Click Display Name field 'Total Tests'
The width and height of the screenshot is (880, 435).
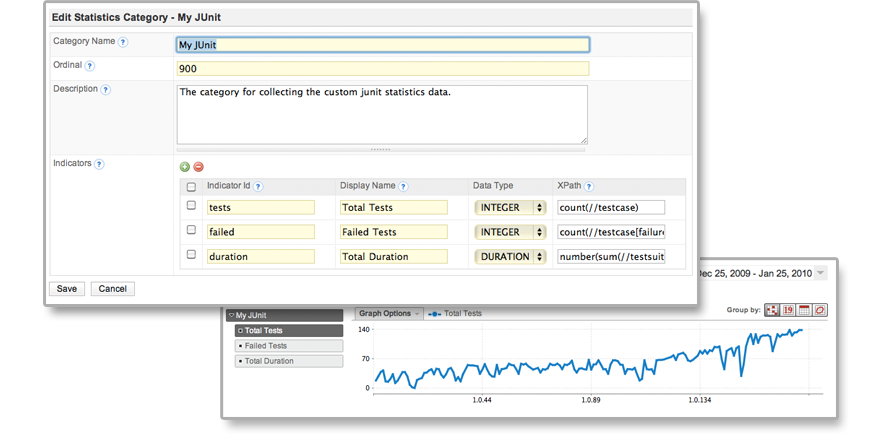394,208
